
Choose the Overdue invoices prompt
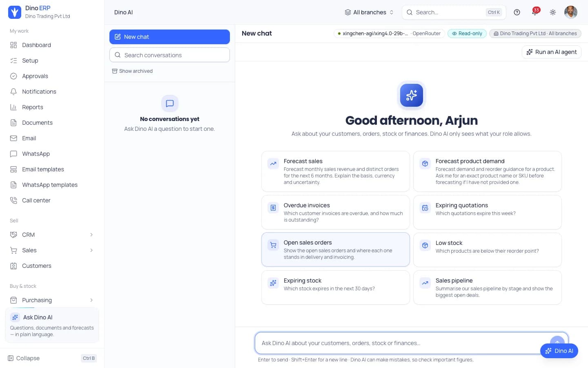[336, 212]
